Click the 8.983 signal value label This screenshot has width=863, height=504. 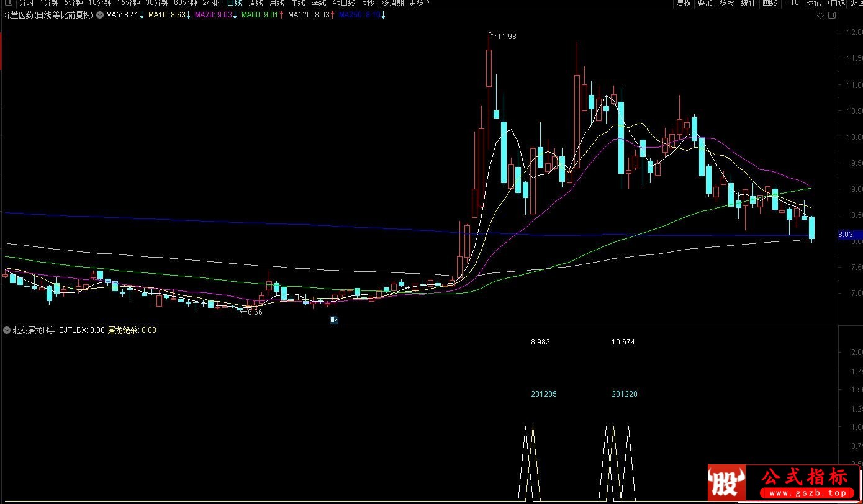coord(540,342)
